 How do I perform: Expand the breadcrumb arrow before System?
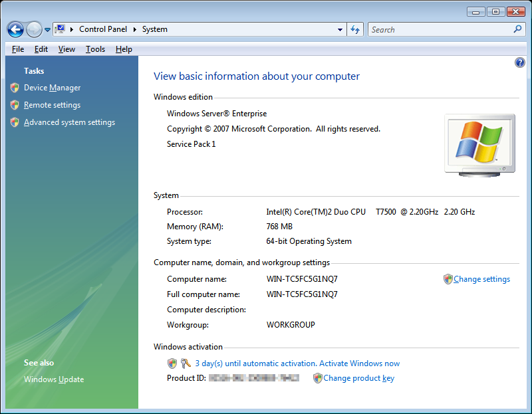click(135, 29)
